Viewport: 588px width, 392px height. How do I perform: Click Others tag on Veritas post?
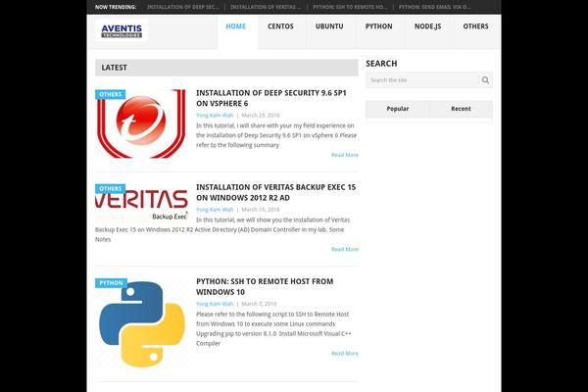pos(110,189)
